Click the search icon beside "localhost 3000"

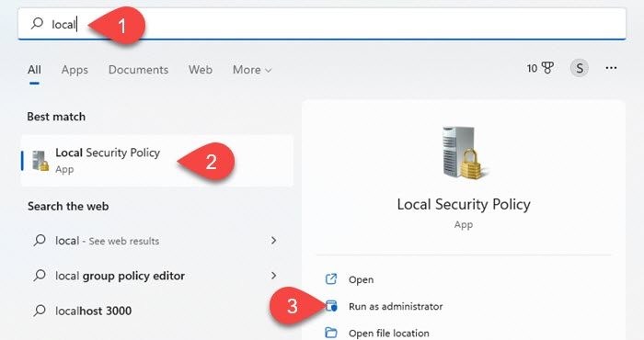[x=40, y=310]
